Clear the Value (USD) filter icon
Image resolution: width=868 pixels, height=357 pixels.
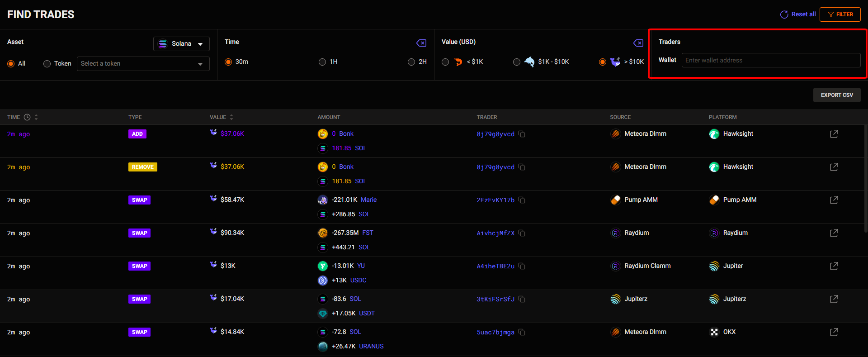638,43
